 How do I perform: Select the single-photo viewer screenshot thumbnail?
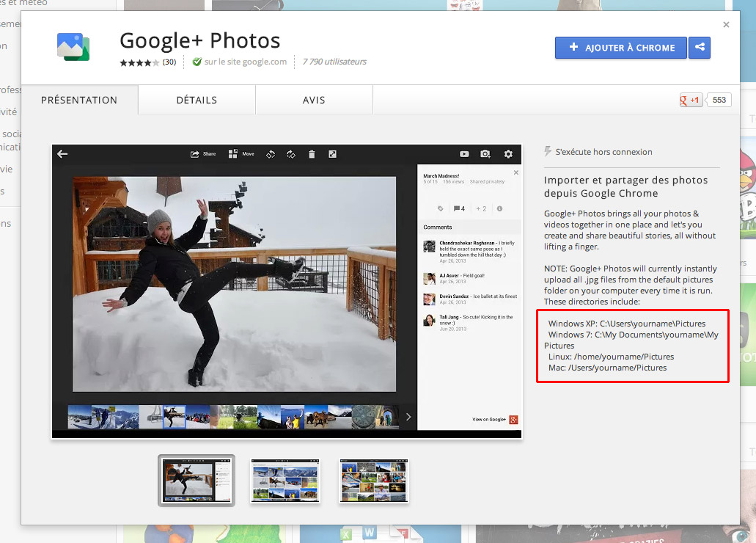[x=197, y=480]
